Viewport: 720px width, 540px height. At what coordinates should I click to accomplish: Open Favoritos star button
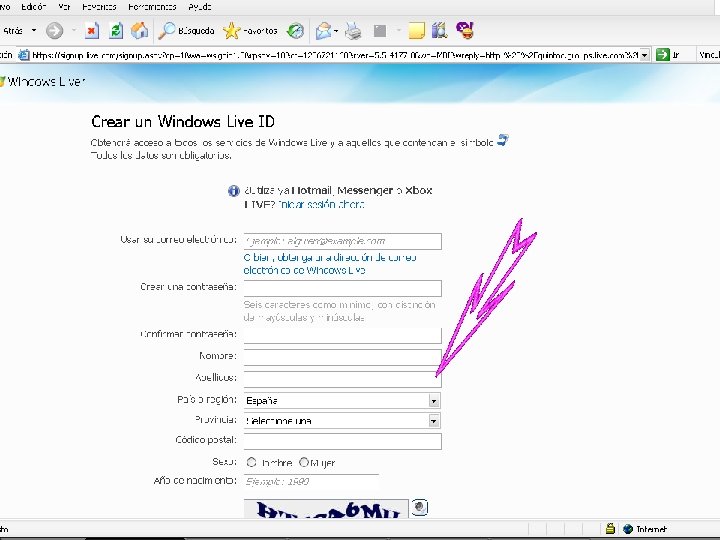250,31
